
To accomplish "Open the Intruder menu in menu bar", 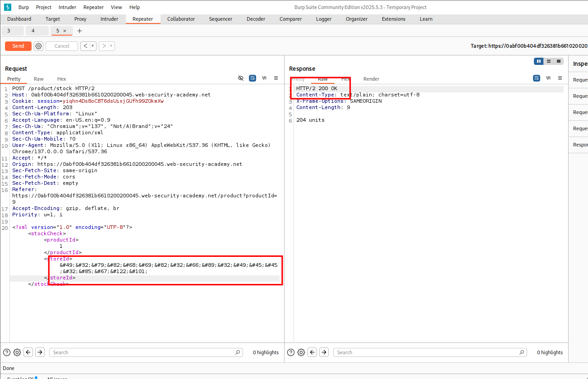I will pyautogui.click(x=67, y=7).
